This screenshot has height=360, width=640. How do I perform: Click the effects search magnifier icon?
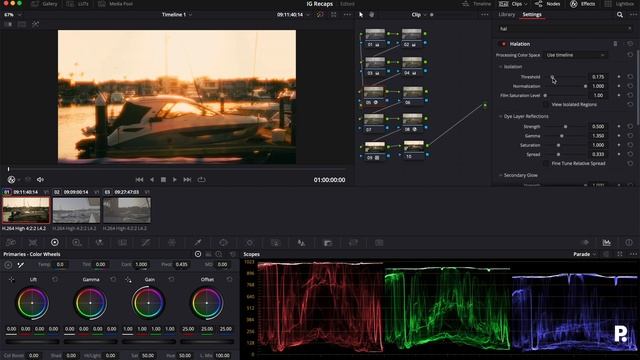[x=620, y=15]
